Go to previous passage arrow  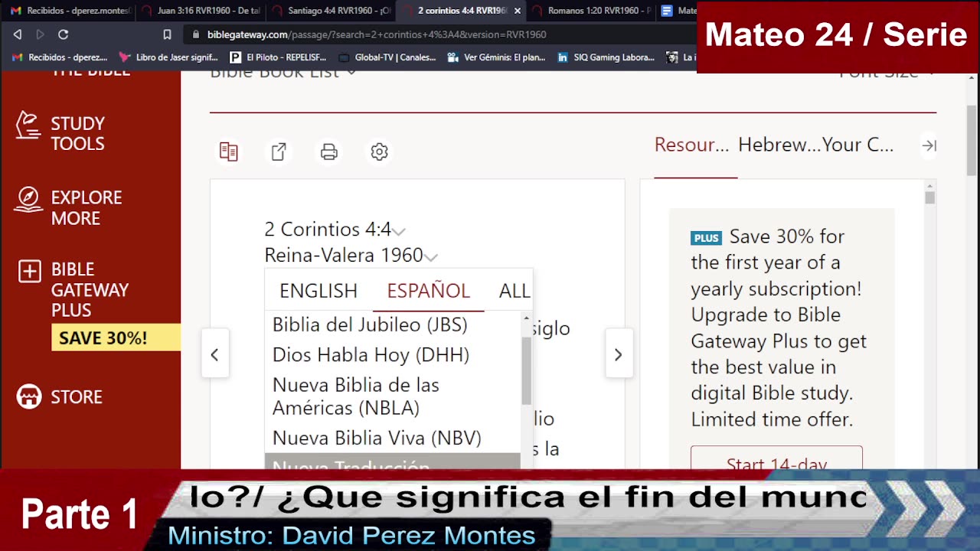[x=215, y=354]
